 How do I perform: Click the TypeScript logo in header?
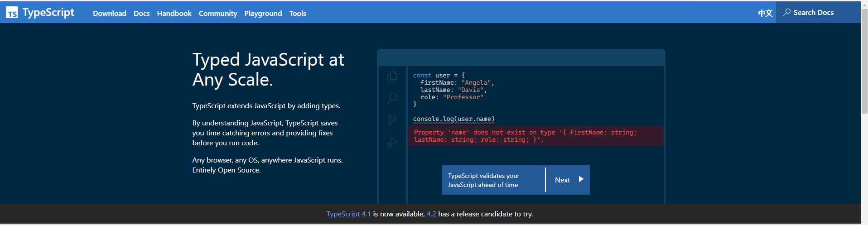click(x=40, y=13)
